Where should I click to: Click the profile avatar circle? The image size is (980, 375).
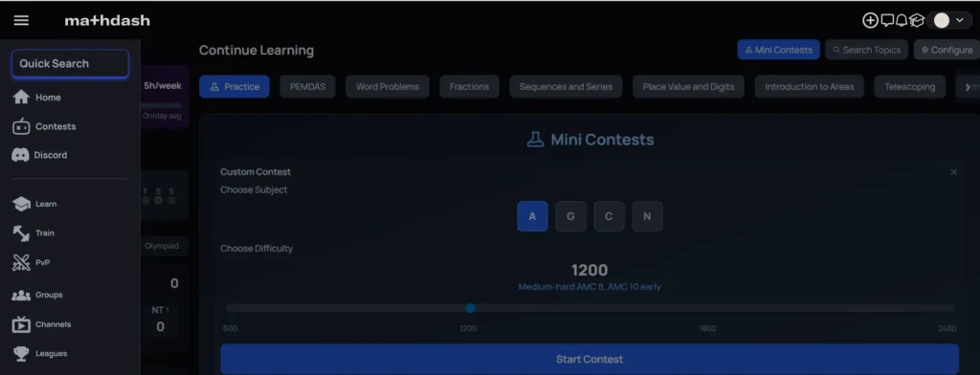coord(942,21)
